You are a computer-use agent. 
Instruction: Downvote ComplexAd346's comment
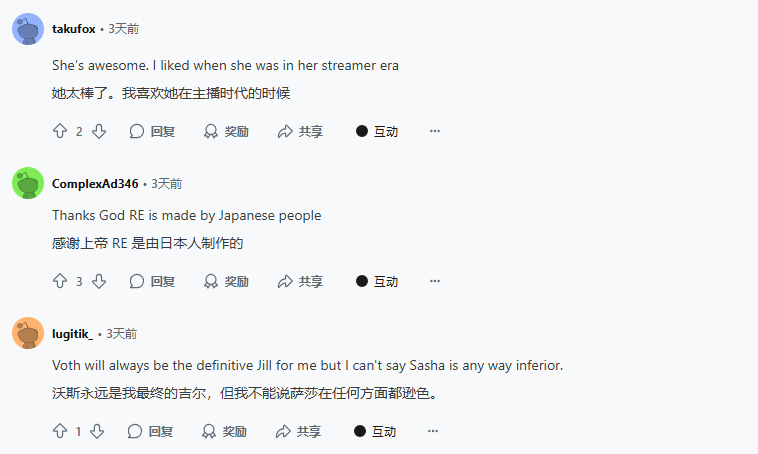(x=99, y=281)
